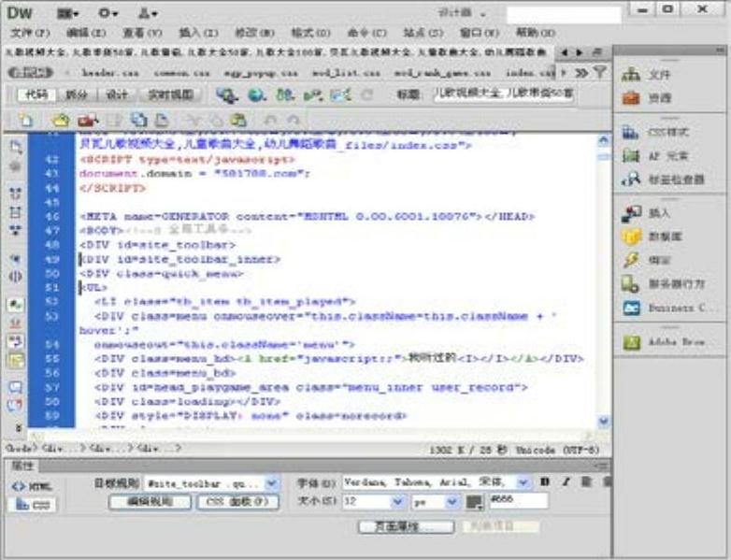
Task: Open the 服务器行为 server behaviors panel
Action: click(663, 283)
